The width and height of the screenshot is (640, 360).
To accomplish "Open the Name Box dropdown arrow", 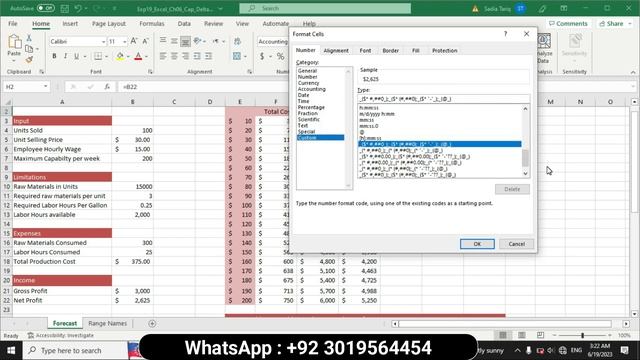I will coord(45,87).
